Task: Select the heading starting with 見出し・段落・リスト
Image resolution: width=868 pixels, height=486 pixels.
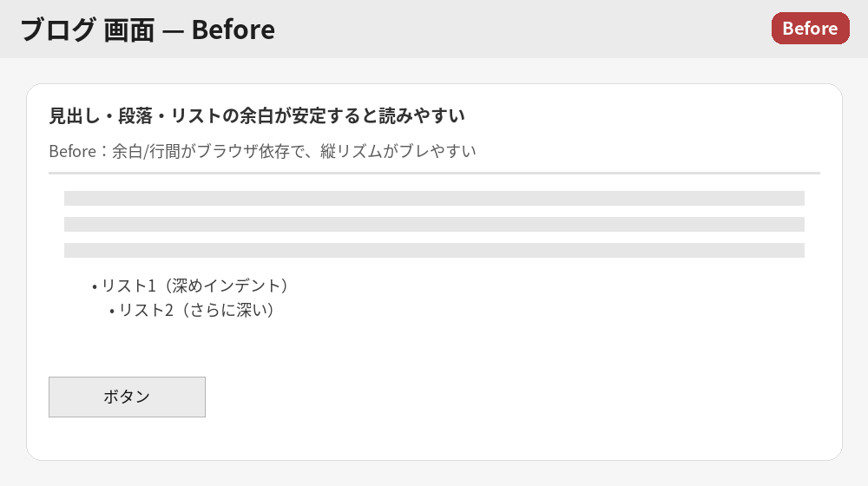Action: 257,115
